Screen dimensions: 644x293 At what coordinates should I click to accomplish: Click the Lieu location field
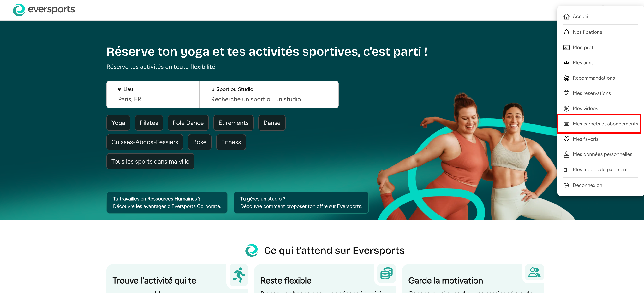(153, 95)
